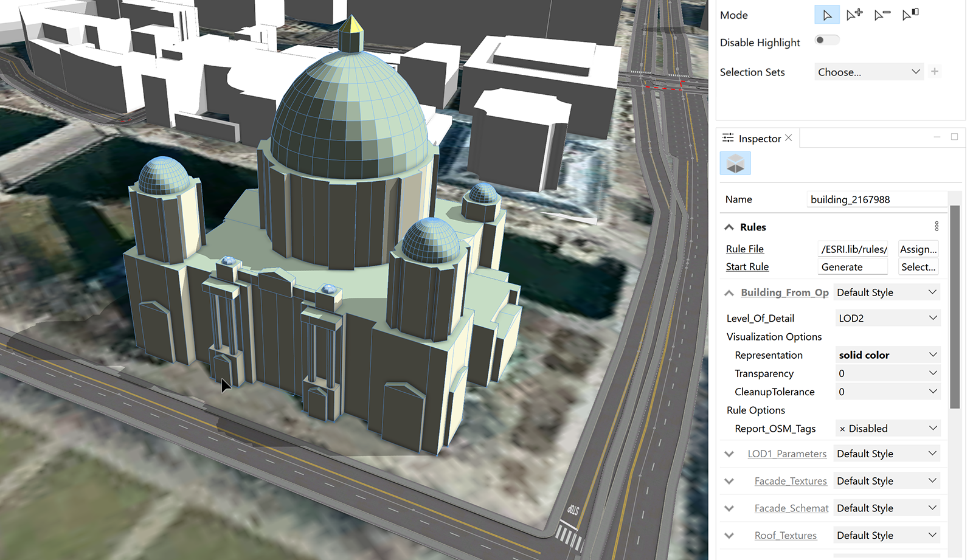Switch to the Inspector tab
This screenshot has height=560, width=973.
click(759, 139)
